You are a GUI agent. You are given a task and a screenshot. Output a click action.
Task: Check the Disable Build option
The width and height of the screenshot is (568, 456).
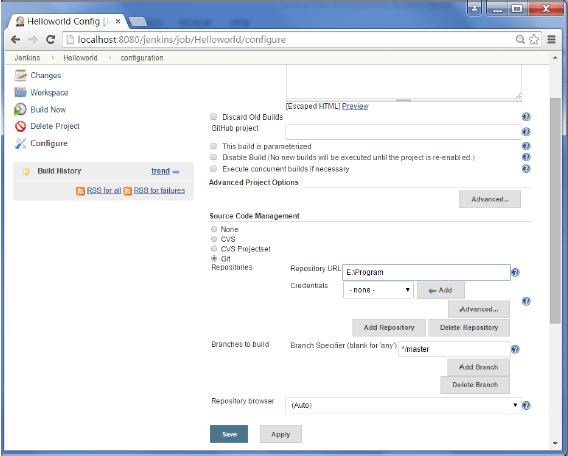tap(213, 157)
